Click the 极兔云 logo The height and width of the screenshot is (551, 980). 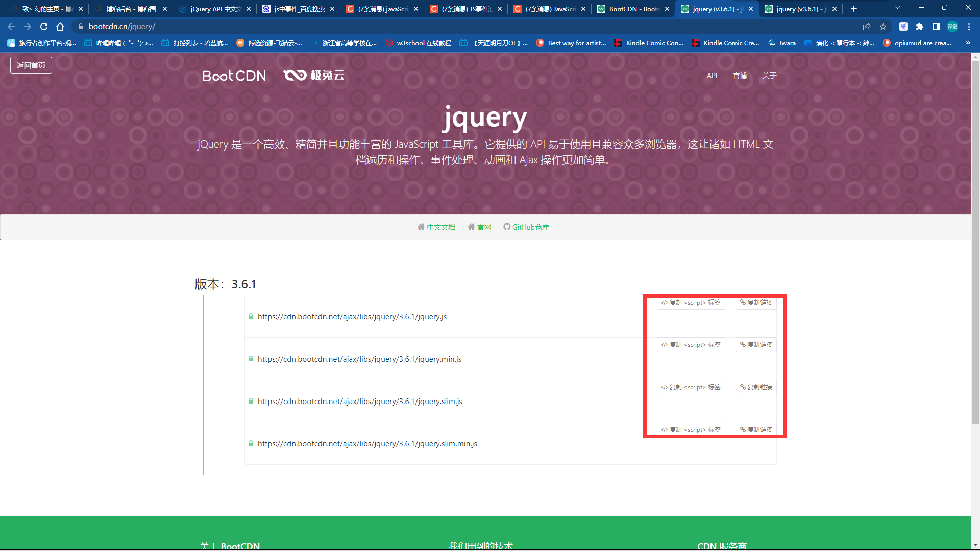314,76
